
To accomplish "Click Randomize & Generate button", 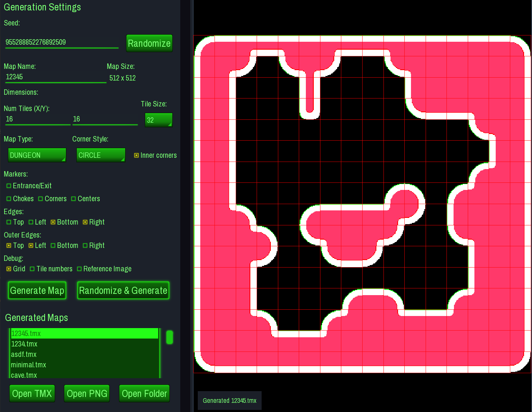I will tap(123, 291).
